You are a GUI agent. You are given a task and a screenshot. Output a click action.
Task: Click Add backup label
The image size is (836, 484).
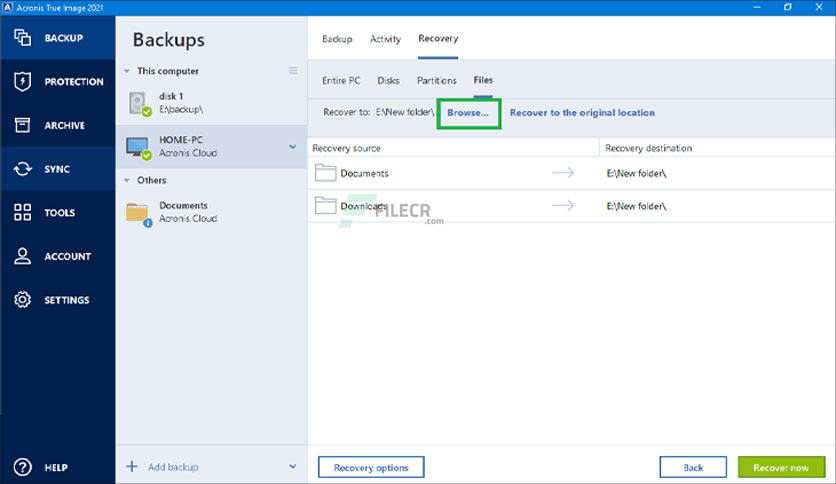[x=173, y=467]
